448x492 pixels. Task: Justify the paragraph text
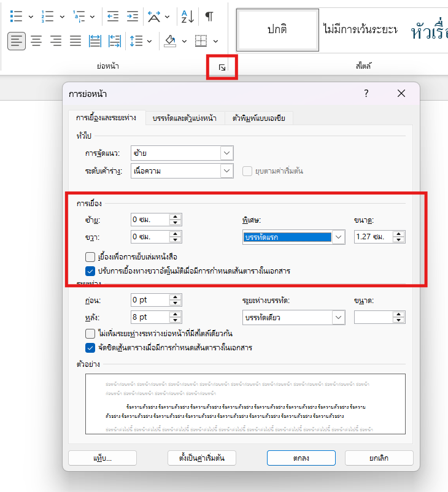[75, 40]
